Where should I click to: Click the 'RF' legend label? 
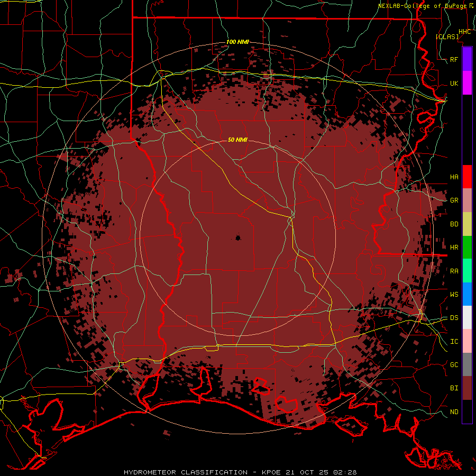tap(454, 59)
